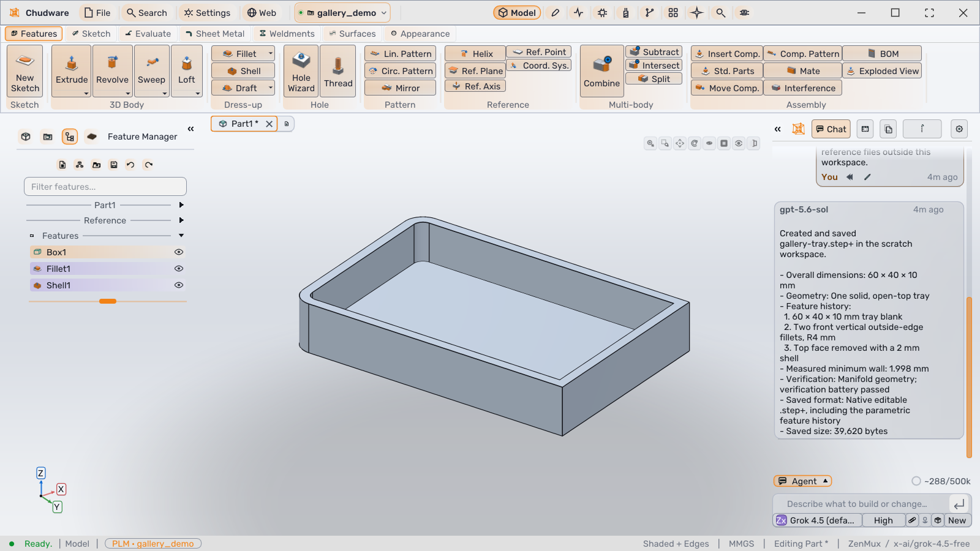980x551 pixels.
Task: Open the File menu
Action: [x=97, y=13]
